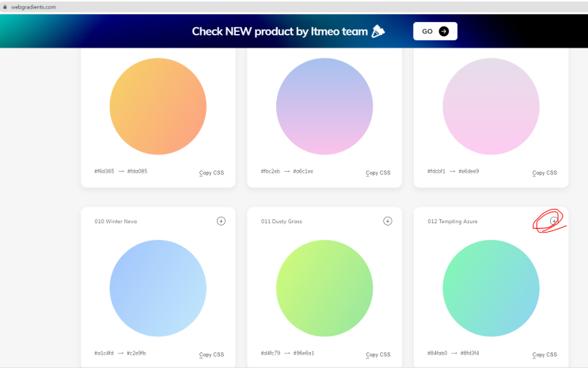Click the 012 Tempting Azure title
The width and height of the screenshot is (588, 368).
452,222
